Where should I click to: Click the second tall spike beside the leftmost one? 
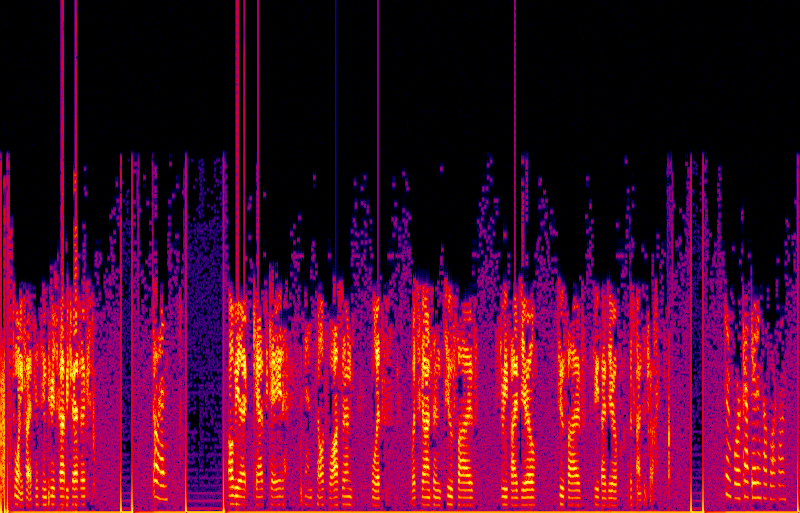(x=75, y=100)
